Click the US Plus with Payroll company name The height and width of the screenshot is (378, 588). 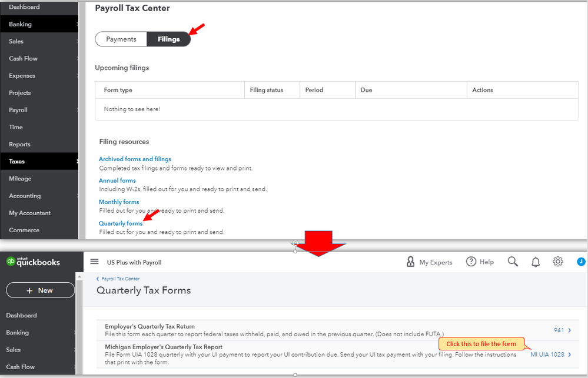coord(134,262)
